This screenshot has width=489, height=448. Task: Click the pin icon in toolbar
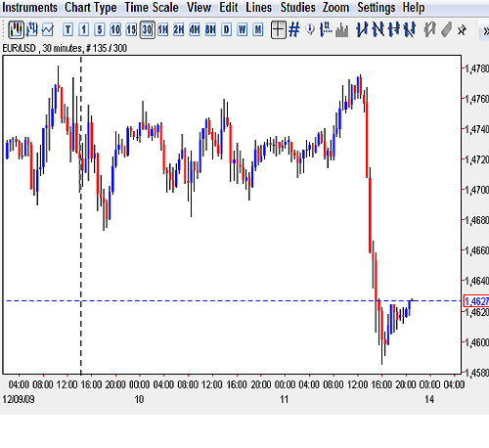coord(462,30)
